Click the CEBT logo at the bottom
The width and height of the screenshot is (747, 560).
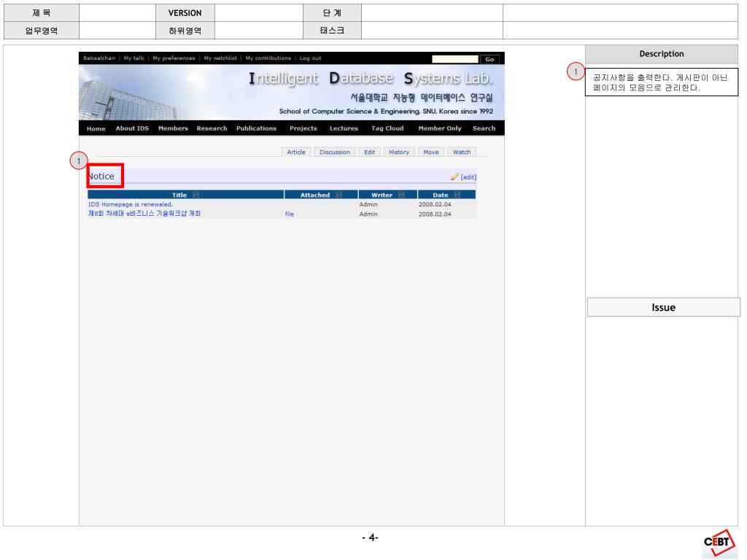pyautogui.click(x=718, y=542)
